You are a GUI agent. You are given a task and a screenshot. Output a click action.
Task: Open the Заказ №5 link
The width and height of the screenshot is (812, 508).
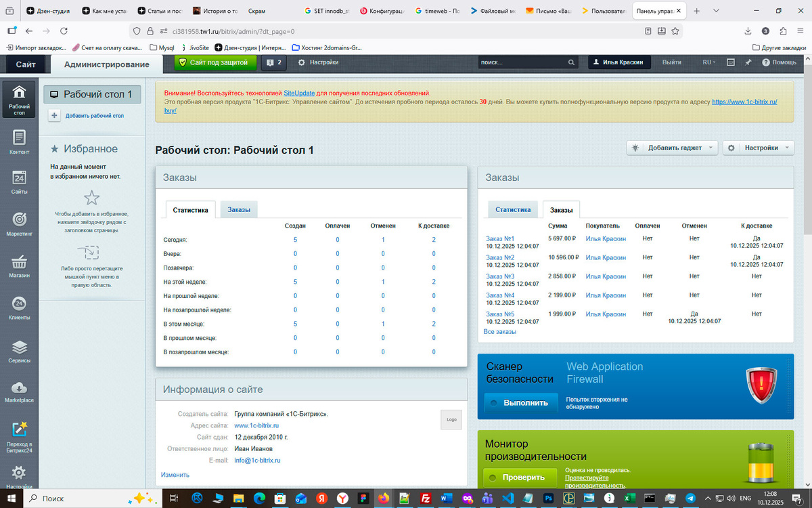pyautogui.click(x=500, y=314)
